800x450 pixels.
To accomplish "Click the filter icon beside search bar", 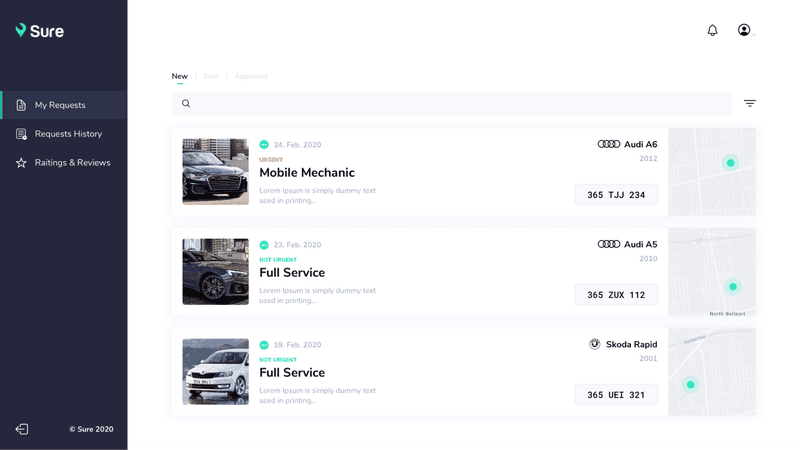I will coord(750,103).
